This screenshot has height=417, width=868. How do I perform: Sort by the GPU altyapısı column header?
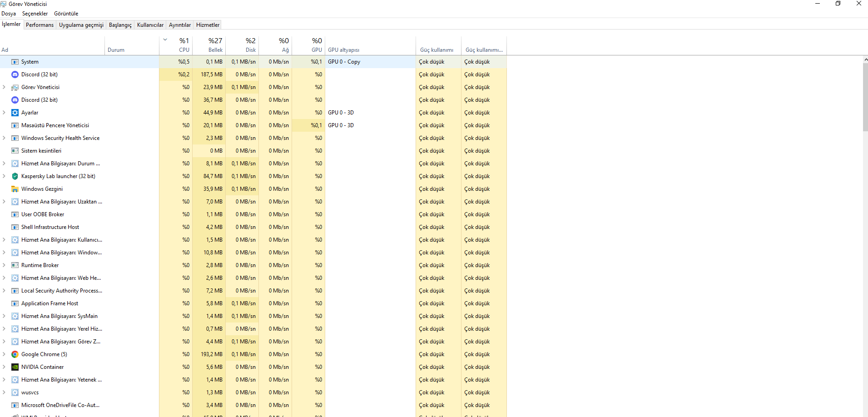pos(343,50)
